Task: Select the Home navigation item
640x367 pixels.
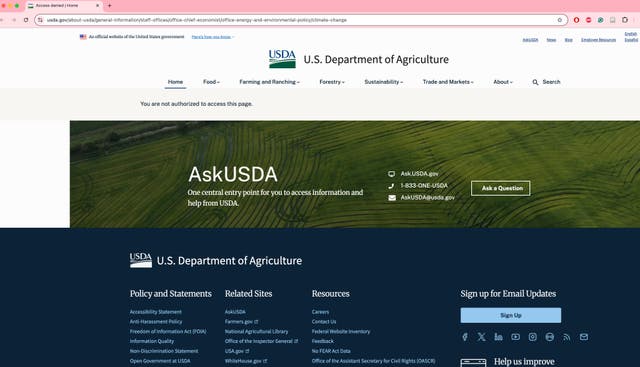Action: pyautogui.click(x=176, y=82)
